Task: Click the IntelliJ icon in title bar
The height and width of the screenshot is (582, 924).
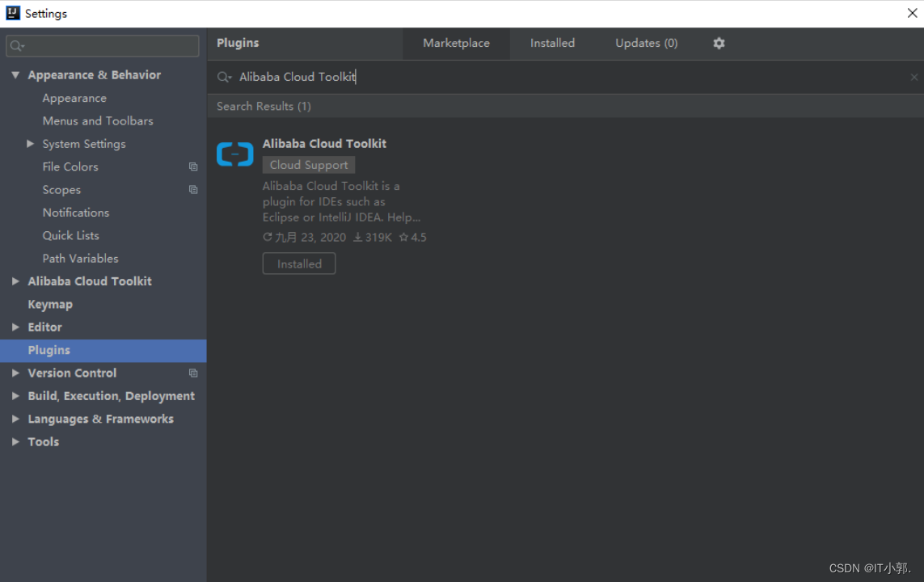Action: [x=12, y=13]
